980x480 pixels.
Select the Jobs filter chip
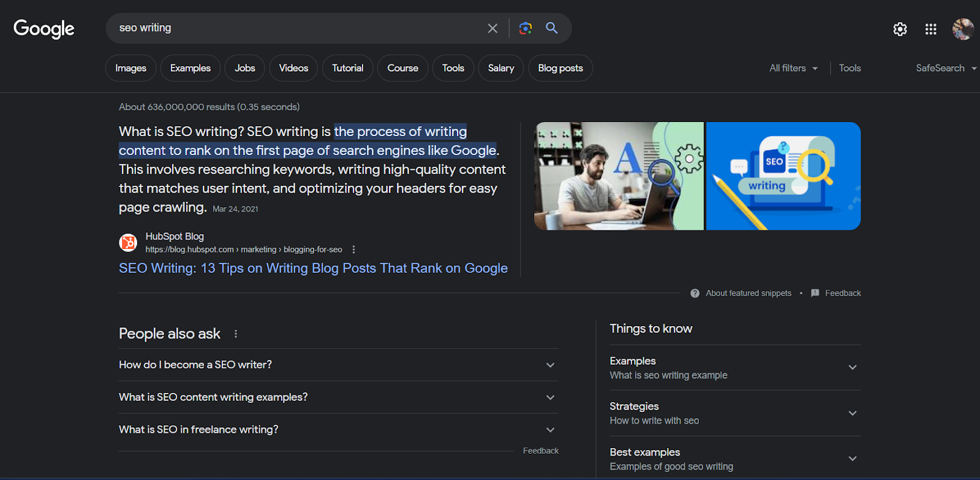(244, 68)
